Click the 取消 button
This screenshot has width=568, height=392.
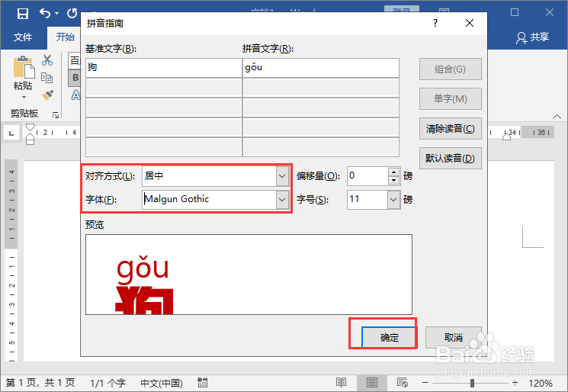pos(453,338)
